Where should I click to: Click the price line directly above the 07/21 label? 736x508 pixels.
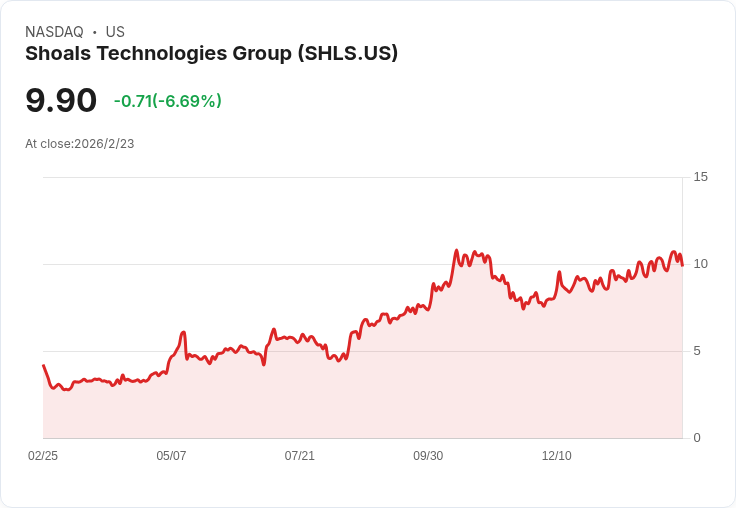point(299,338)
